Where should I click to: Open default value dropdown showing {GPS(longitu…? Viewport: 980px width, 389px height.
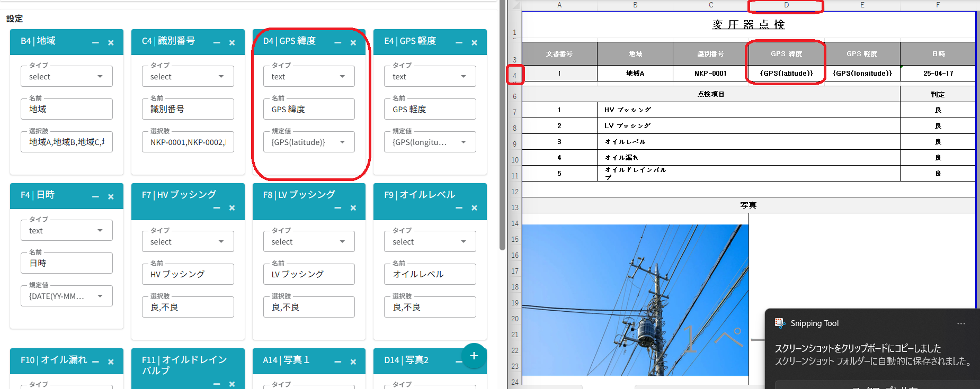tap(430, 142)
